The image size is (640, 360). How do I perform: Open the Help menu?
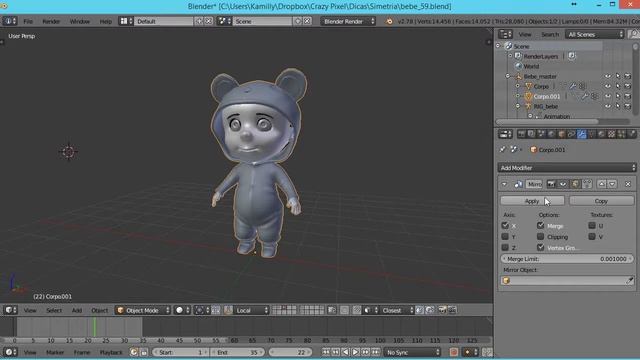coord(106,21)
